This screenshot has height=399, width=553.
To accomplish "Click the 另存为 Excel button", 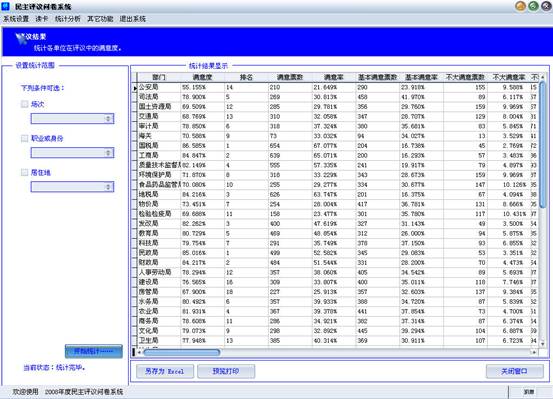I will tap(165, 371).
